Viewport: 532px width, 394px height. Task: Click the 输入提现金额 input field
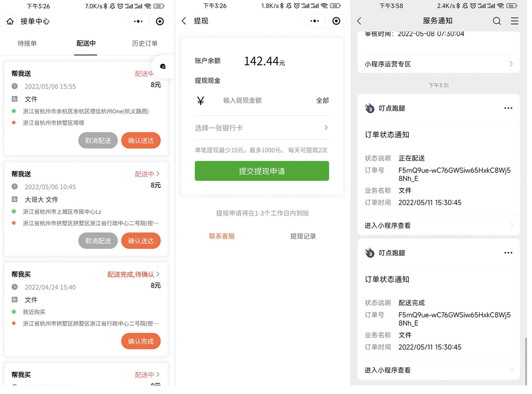pyautogui.click(x=242, y=100)
